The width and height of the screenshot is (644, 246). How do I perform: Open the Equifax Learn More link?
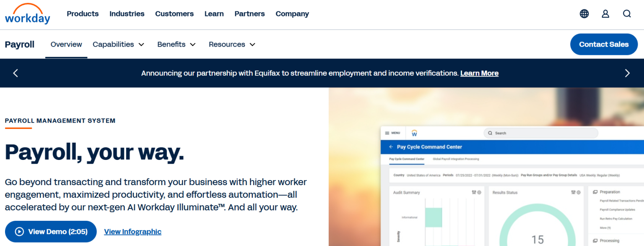479,73
